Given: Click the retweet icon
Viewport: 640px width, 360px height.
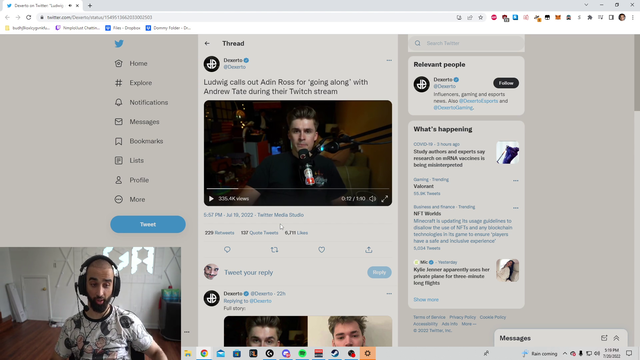Looking at the screenshot, I should [x=274, y=249].
